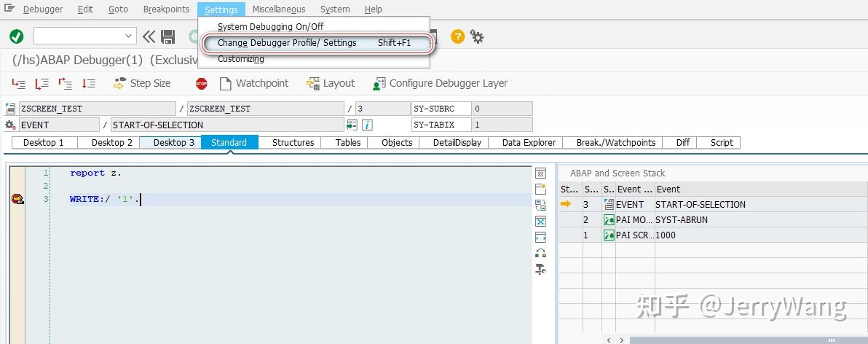The width and height of the screenshot is (868, 344).
Task: Open the command field dropdown arrow
Action: (x=129, y=36)
